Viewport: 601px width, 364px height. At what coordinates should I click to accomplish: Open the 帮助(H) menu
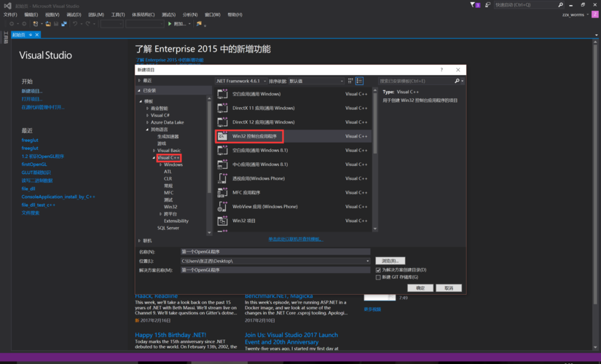(235, 15)
